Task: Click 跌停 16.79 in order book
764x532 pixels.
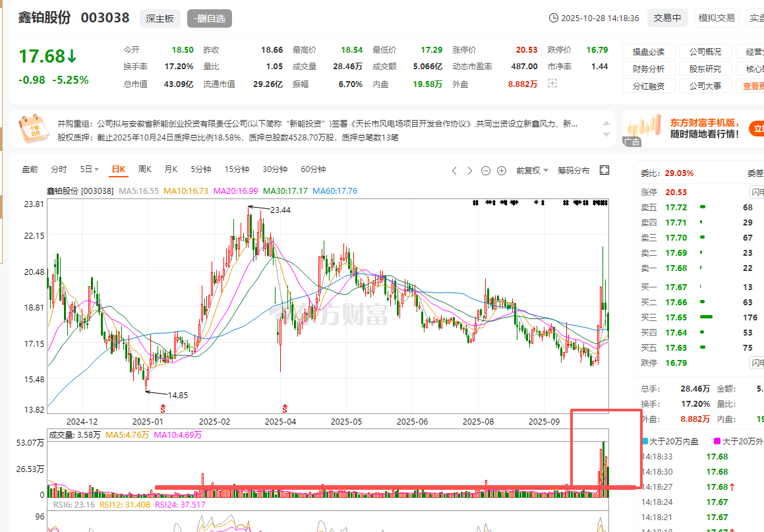Action: point(676,363)
